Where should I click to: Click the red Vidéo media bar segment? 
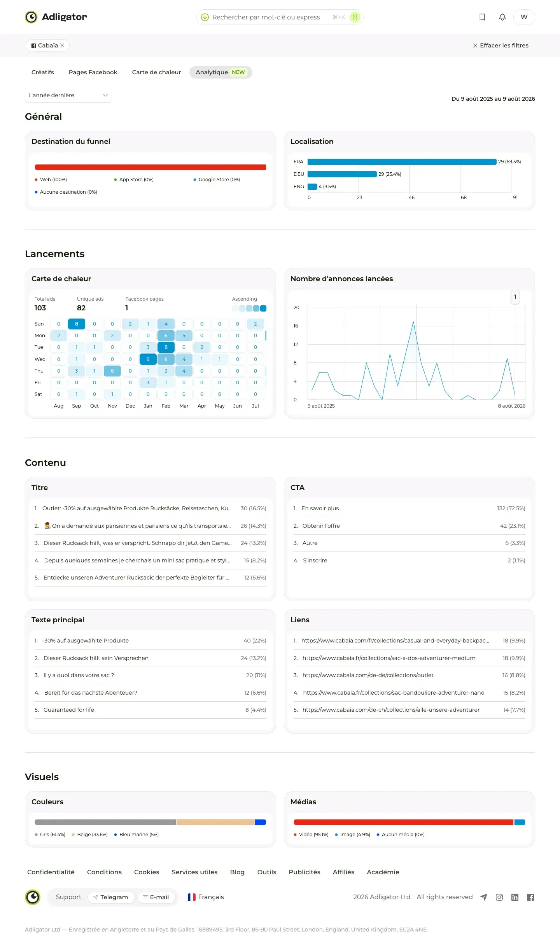click(x=404, y=822)
